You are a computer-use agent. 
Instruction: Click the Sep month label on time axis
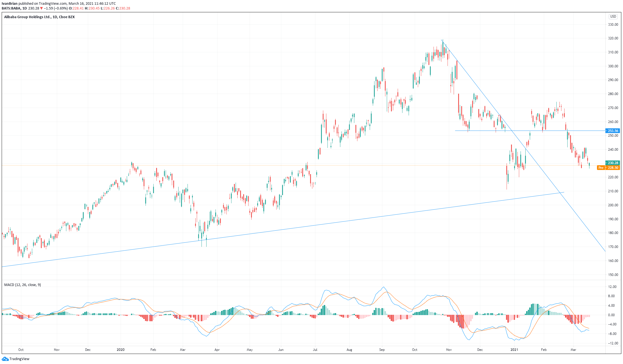[382, 349]
